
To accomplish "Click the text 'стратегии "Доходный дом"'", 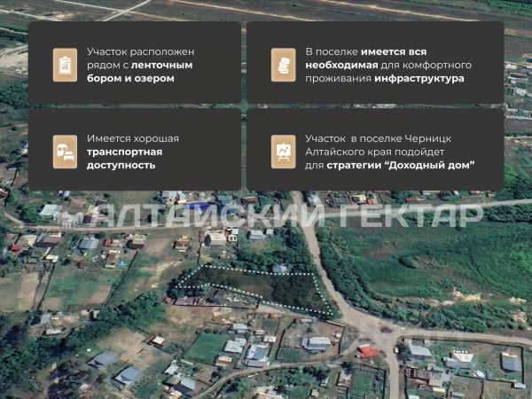I will (x=401, y=165).
